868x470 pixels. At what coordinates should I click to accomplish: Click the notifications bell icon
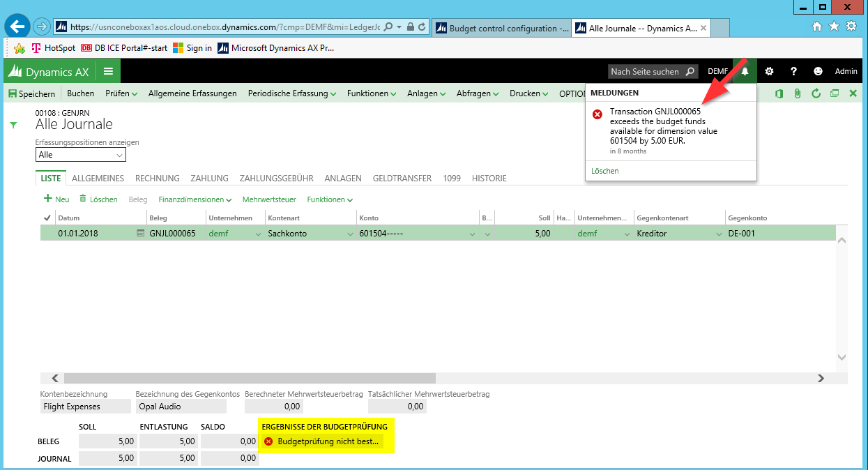[x=745, y=71]
